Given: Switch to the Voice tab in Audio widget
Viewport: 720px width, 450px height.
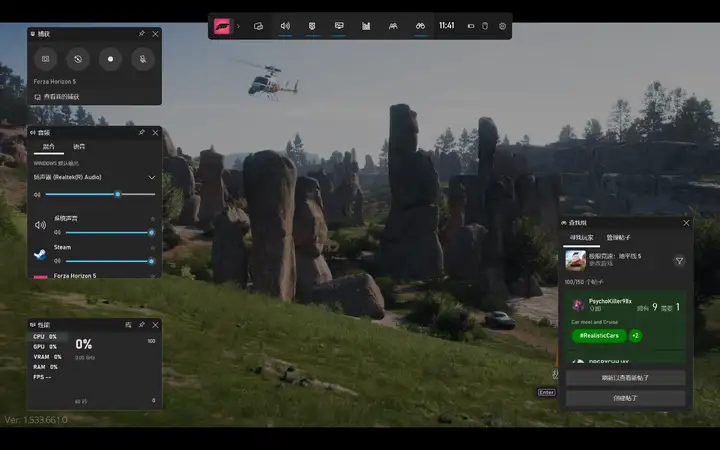Looking at the screenshot, I should (79, 146).
